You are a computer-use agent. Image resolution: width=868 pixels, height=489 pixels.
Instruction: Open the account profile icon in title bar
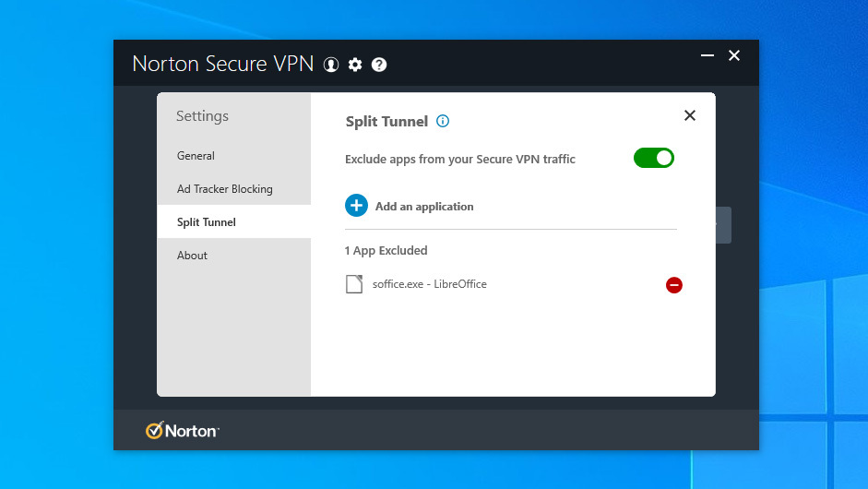pyautogui.click(x=331, y=65)
